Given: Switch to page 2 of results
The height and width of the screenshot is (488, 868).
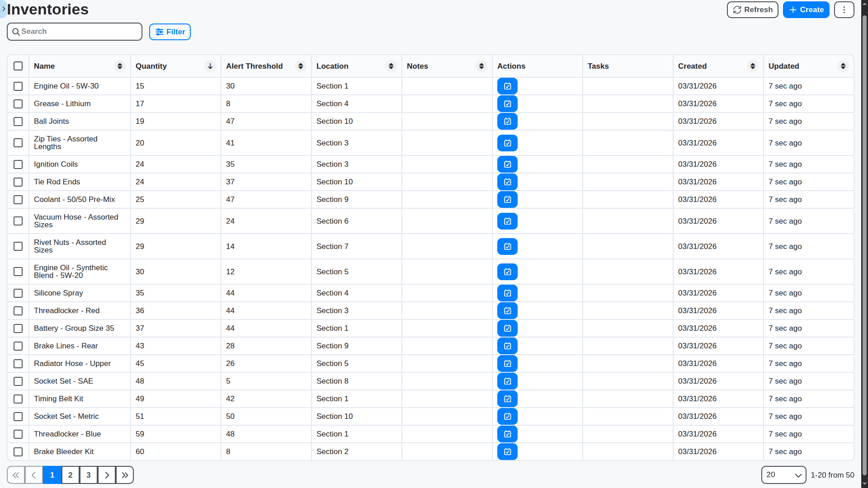Looking at the screenshot, I should point(70,475).
